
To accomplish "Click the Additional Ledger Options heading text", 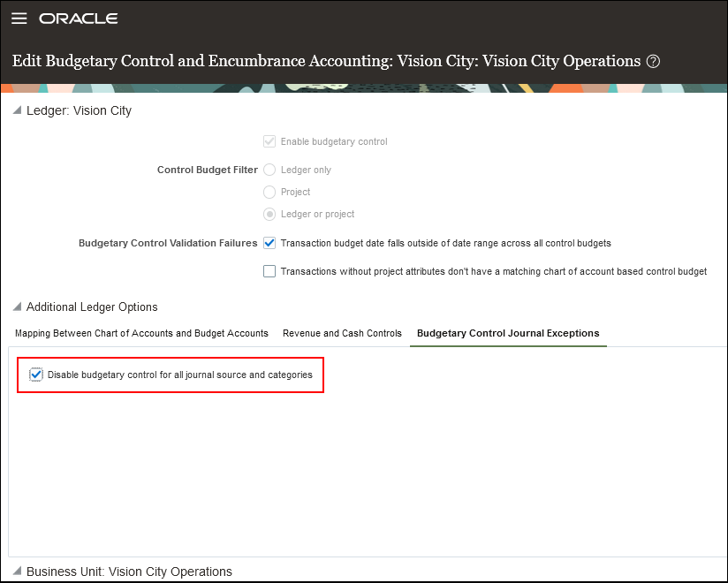I will (92, 307).
